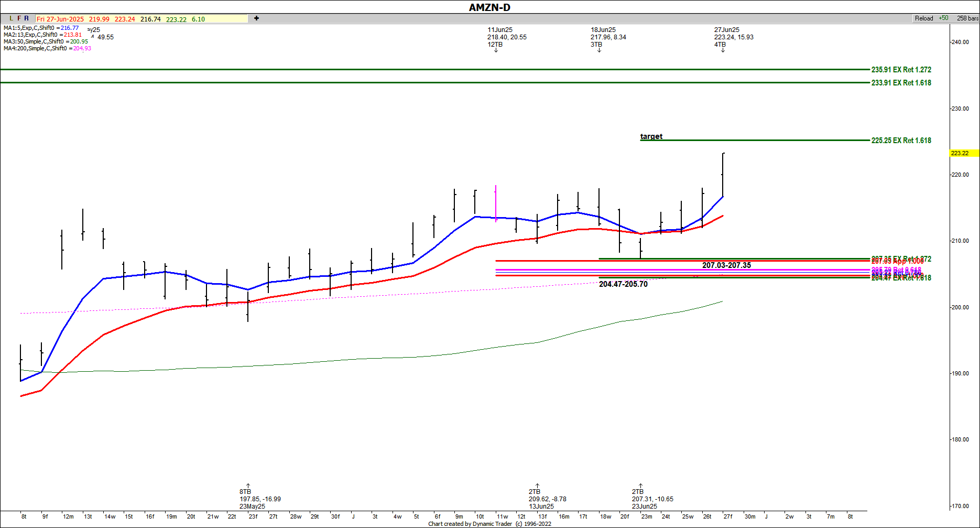
Task: Click the yellow date and price data bar
Action: (141, 19)
